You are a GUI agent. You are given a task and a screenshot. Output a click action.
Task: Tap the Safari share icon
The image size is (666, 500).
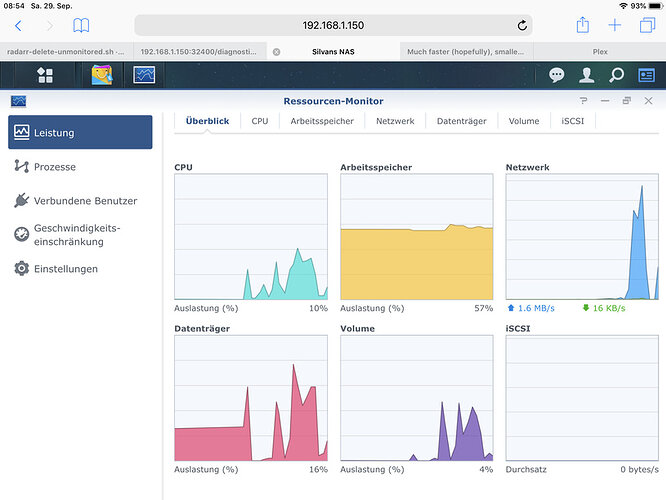(582, 25)
